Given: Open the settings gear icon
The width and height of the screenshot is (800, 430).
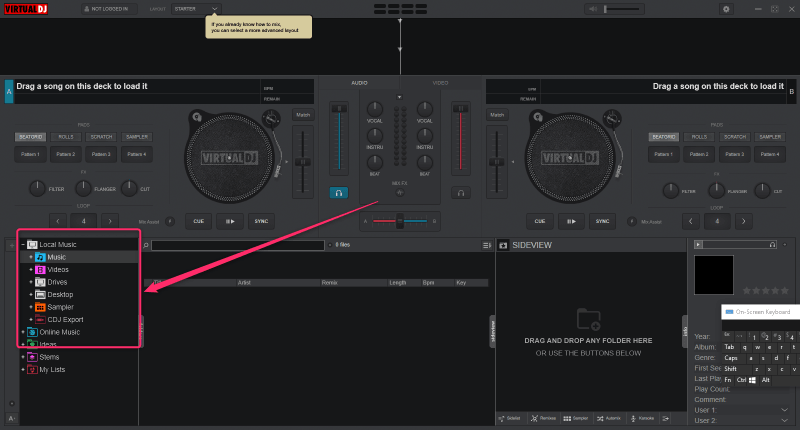Looking at the screenshot, I should click(726, 9).
